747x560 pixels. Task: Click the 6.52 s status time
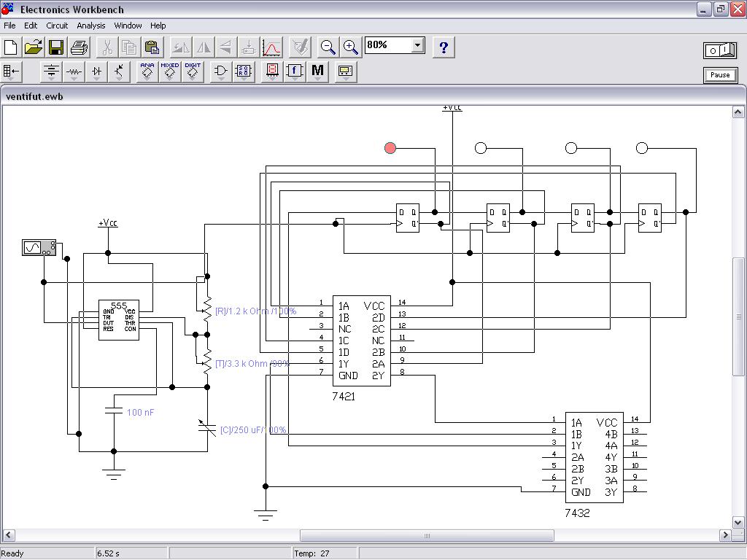tap(108, 553)
